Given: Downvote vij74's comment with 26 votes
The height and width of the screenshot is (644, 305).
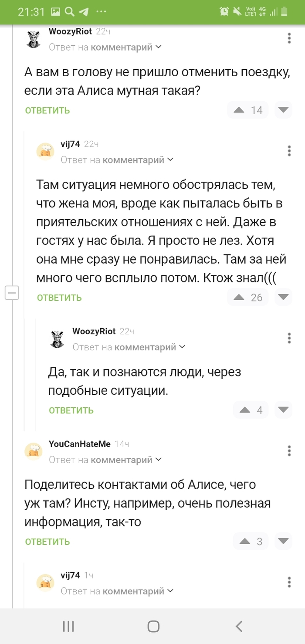Looking at the screenshot, I should point(283,297).
